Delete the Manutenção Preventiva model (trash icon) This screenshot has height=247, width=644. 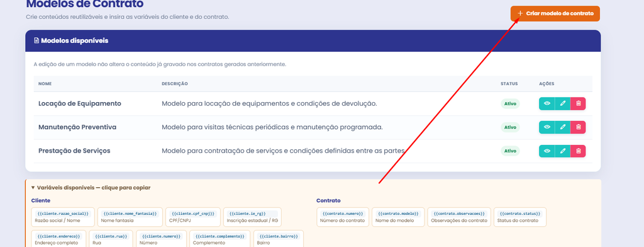pos(579,127)
